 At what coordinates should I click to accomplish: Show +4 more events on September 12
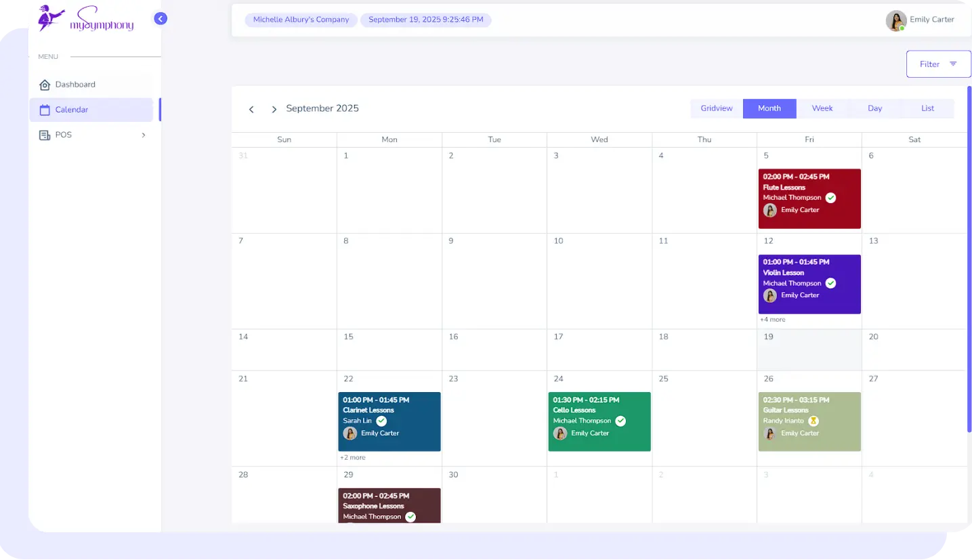coord(773,320)
